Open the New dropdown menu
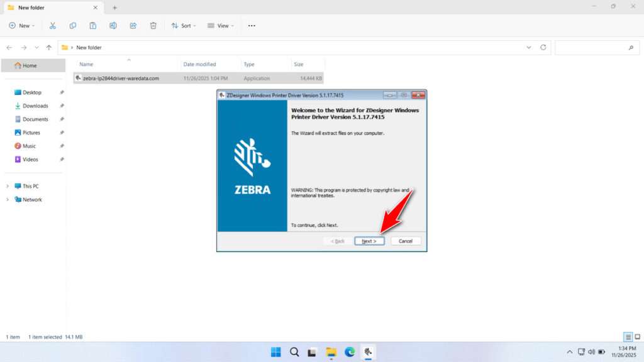644x362 pixels. click(22, 26)
